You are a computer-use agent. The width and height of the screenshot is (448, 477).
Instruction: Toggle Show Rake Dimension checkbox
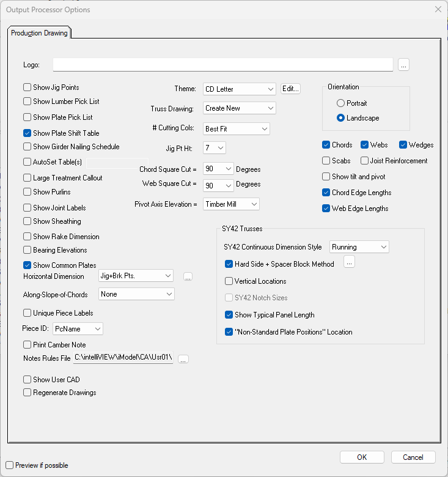(x=27, y=237)
